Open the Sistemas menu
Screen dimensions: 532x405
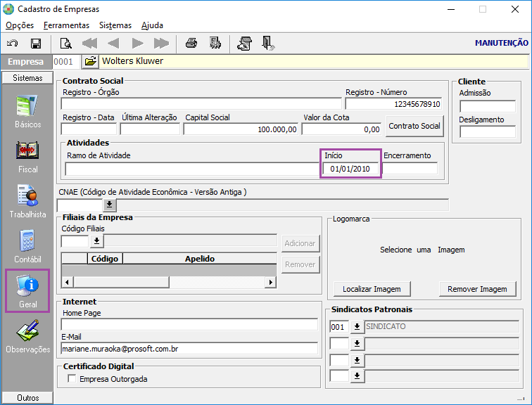115,25
